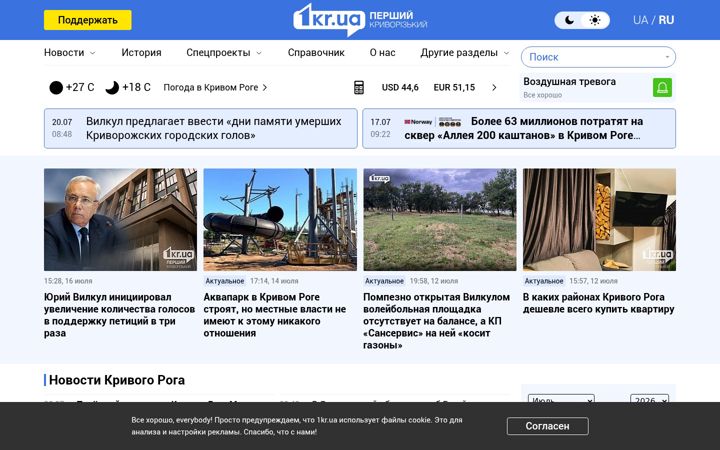Read article Аквапарк в Кривом Роге строят
Viewport: 720px width, 450px height.
pyautogui.click(x=275, y=315)
